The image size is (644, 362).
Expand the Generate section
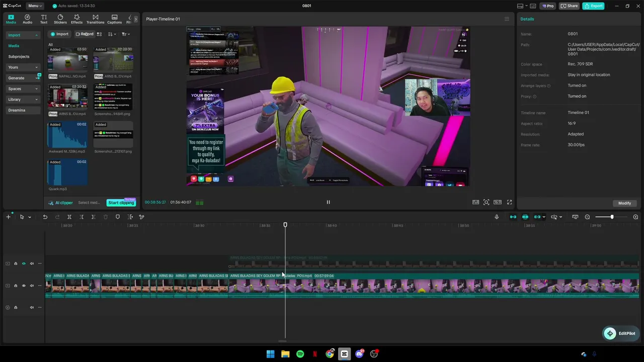pos(23,78)
